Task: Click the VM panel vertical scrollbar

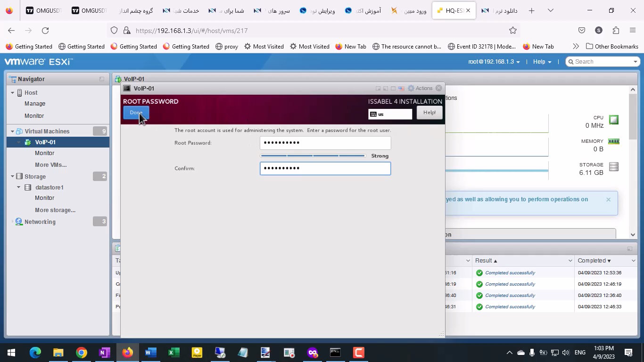Action: [633, 162]
